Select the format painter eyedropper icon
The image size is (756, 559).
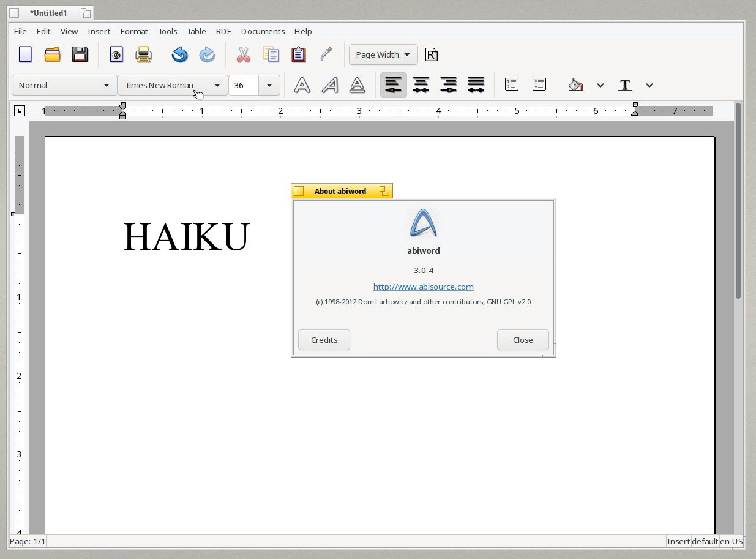click(x=326, y=54)
